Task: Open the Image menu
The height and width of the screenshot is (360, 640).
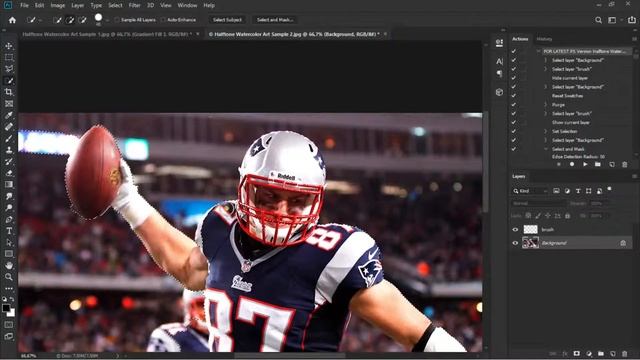Action: point(58,5)
